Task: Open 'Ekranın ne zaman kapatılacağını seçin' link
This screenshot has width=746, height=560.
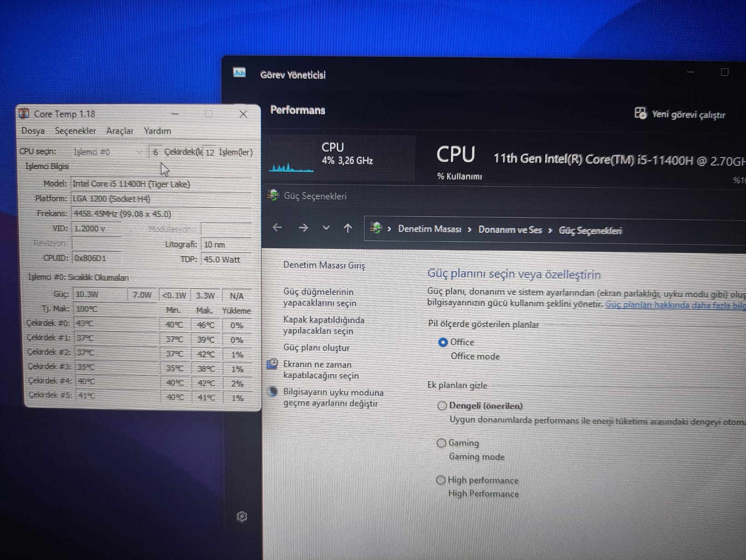Action: click(x=321, y=370)
